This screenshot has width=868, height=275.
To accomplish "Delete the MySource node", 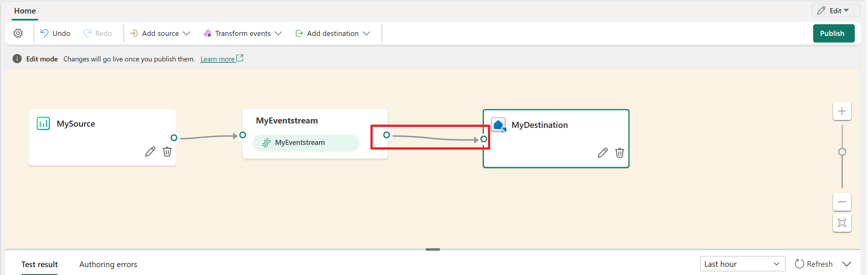I will point(167,152).
